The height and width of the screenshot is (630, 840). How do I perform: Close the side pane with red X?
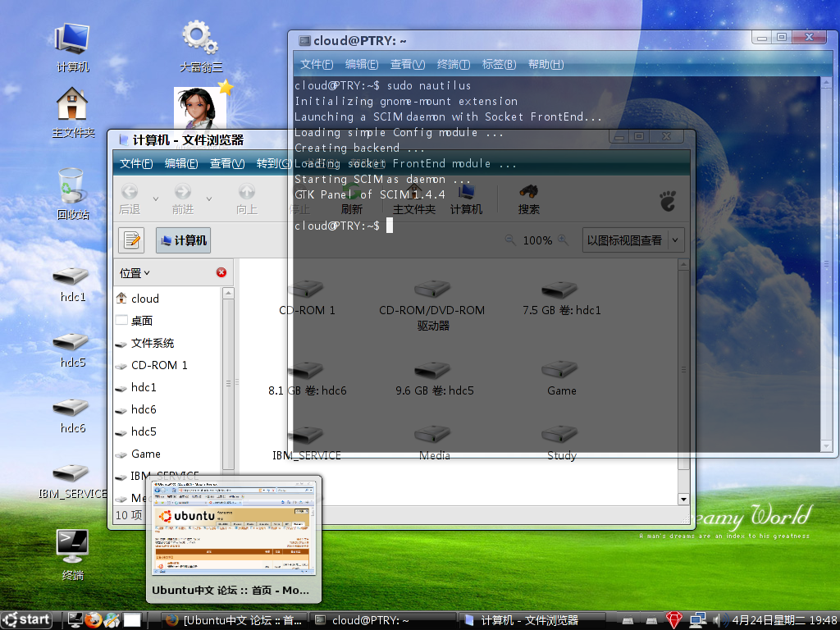(x=221, y=272)
